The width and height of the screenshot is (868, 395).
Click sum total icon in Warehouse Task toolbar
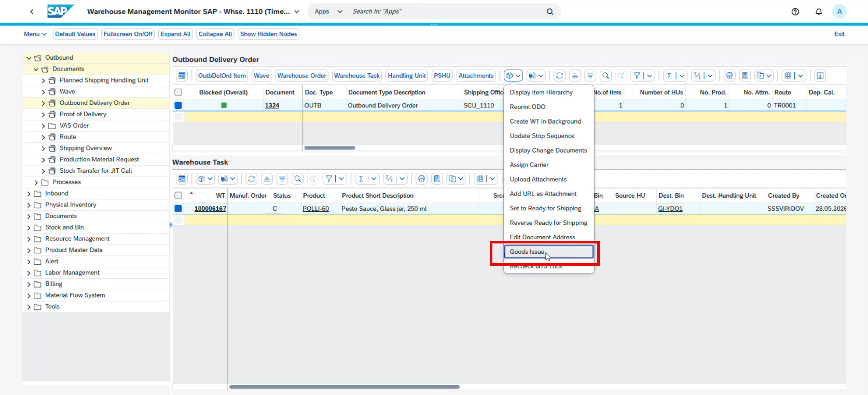361,179
